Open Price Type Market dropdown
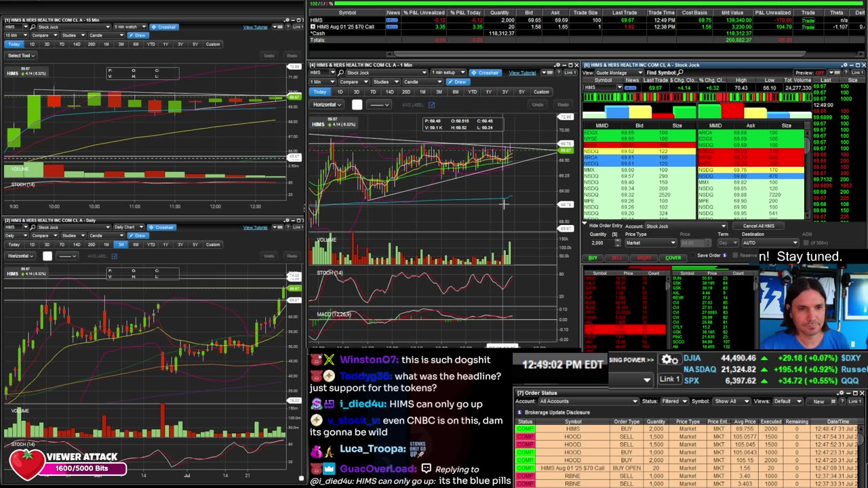This screenshot has width=868, height=488. point(651,243)
